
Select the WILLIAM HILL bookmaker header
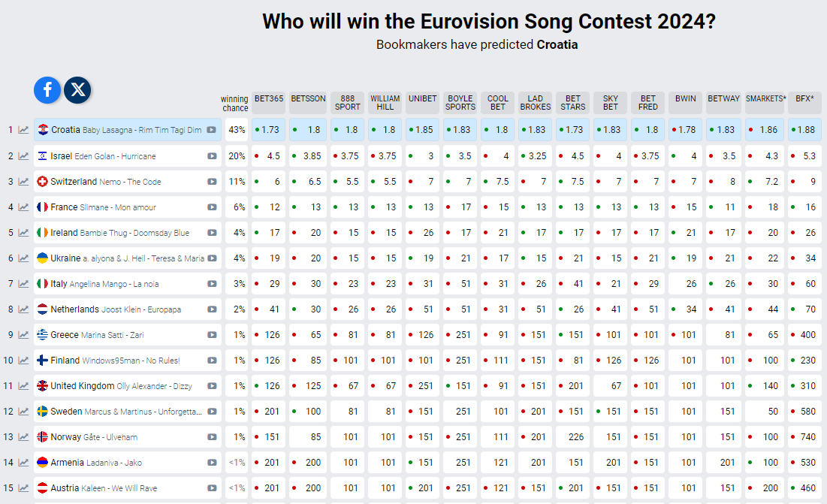[x=385, y=103]
